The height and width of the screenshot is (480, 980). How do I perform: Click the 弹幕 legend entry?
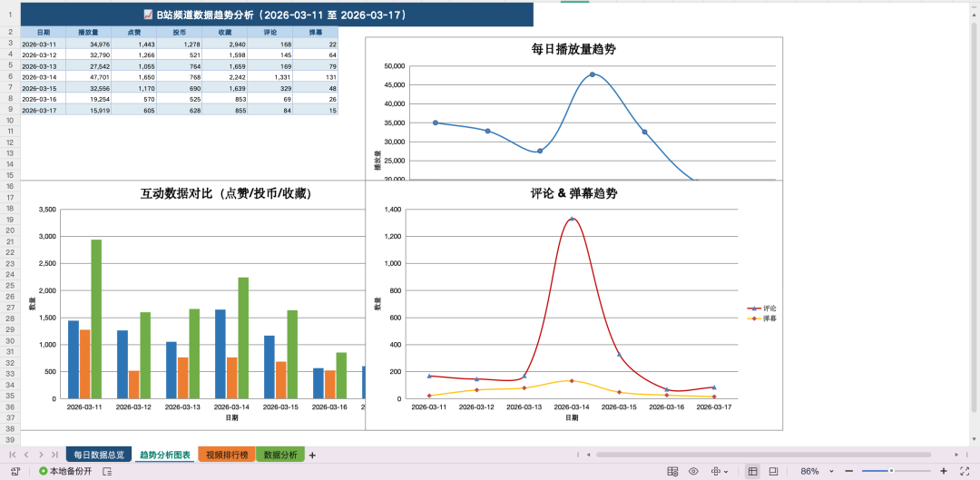(762, 318)
